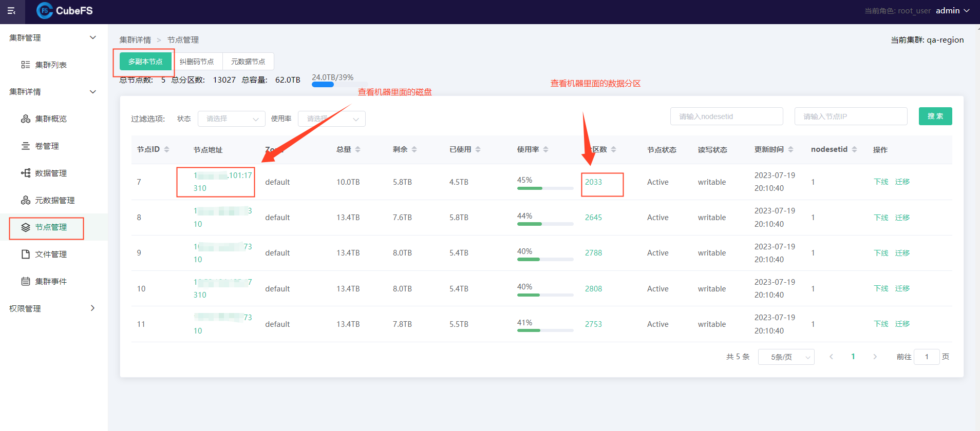Screen dimensions: 980x431
Task: Toggle sorting on 使用率 column
Action: tap(545, 149)
